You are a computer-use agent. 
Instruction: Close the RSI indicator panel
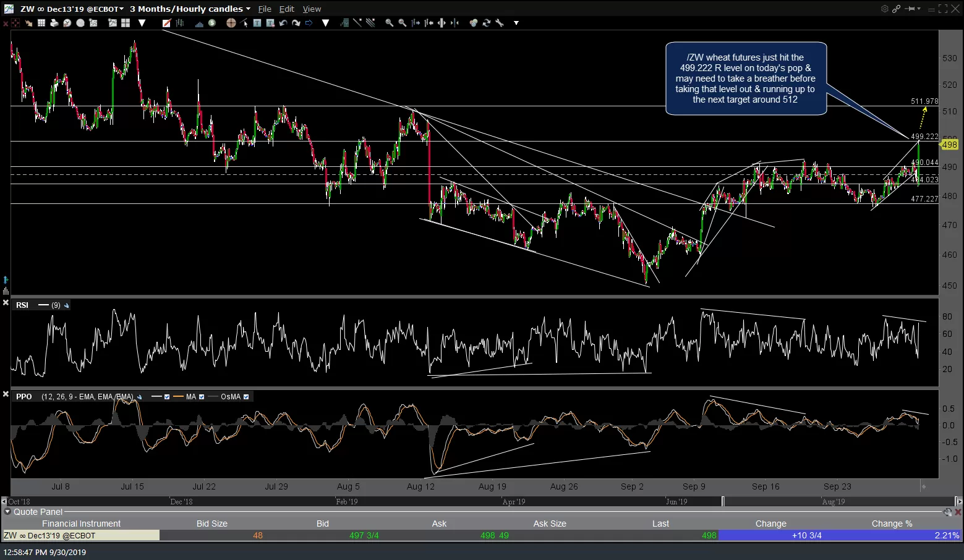pos(6,303)
